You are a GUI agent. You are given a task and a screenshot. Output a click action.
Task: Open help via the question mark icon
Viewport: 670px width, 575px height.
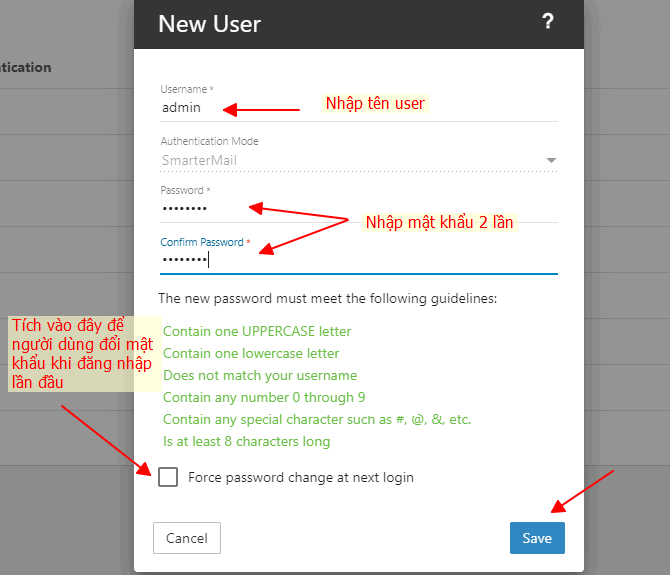coord(548,21)
